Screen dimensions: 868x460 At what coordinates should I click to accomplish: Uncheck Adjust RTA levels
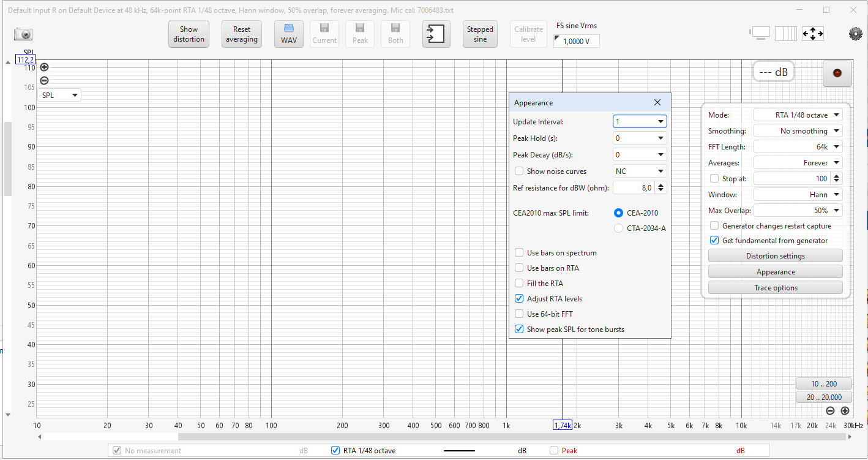pyautogui.click(x=519, y=299)
